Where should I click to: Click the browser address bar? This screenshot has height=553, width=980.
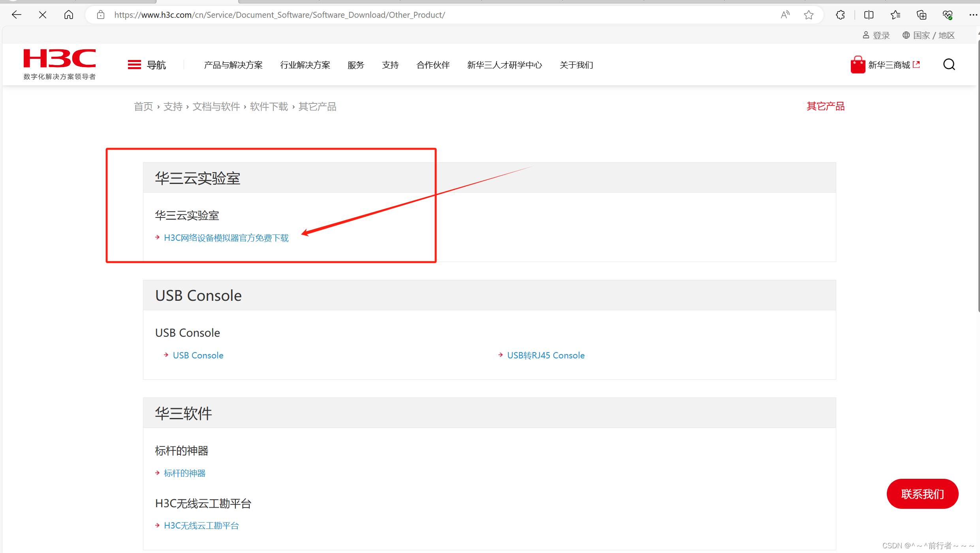(491, 15)
